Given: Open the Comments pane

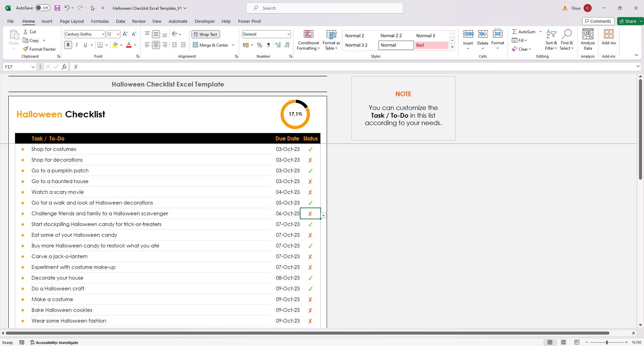Looking at the screenshot, I should (x=598, y=21).
